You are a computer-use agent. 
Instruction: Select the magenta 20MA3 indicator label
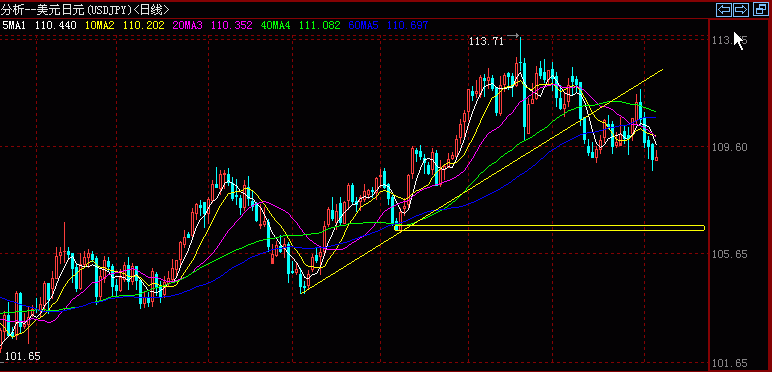[187, 25]
